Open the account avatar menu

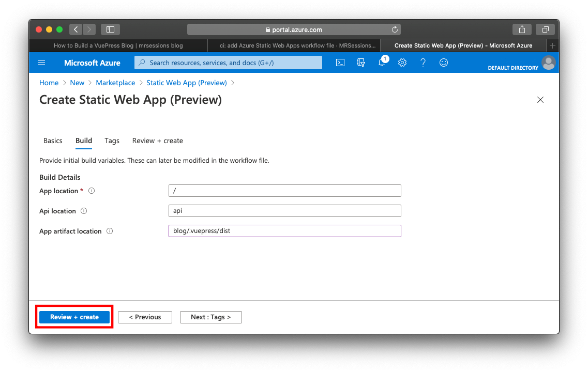549,63
